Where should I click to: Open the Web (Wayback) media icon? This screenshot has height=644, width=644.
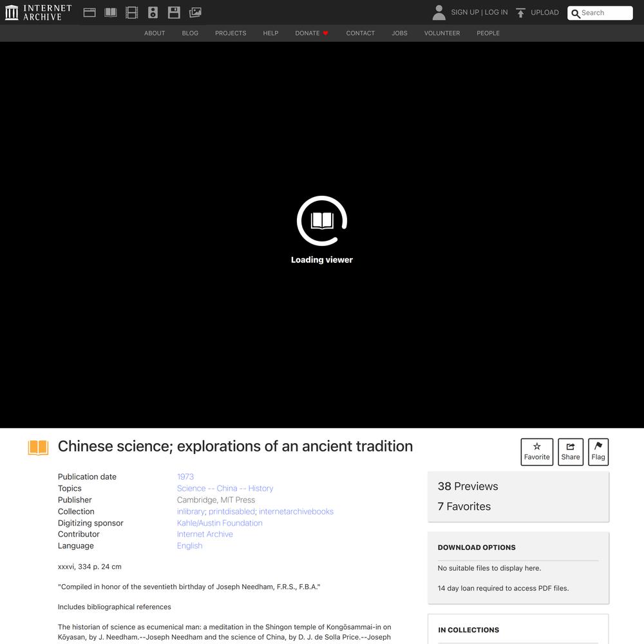click(89, 13)
